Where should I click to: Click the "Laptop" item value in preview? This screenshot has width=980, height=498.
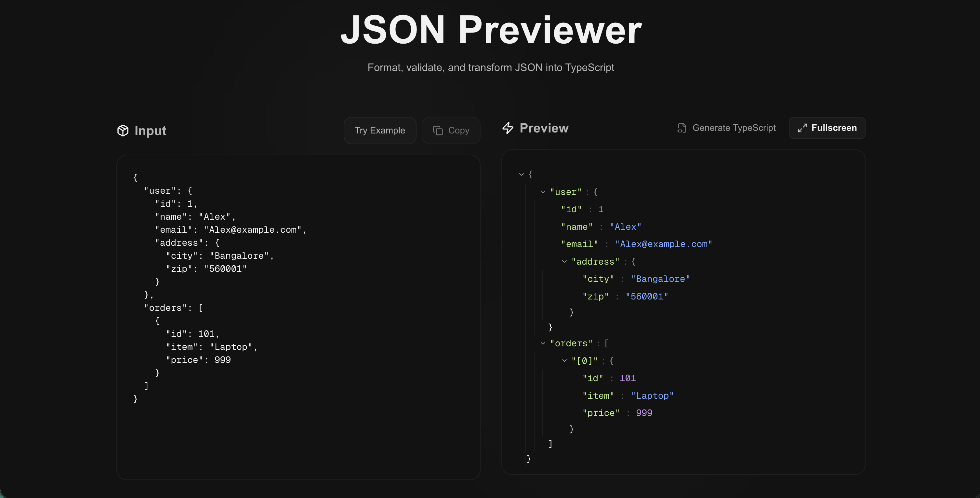coord(652,395)
